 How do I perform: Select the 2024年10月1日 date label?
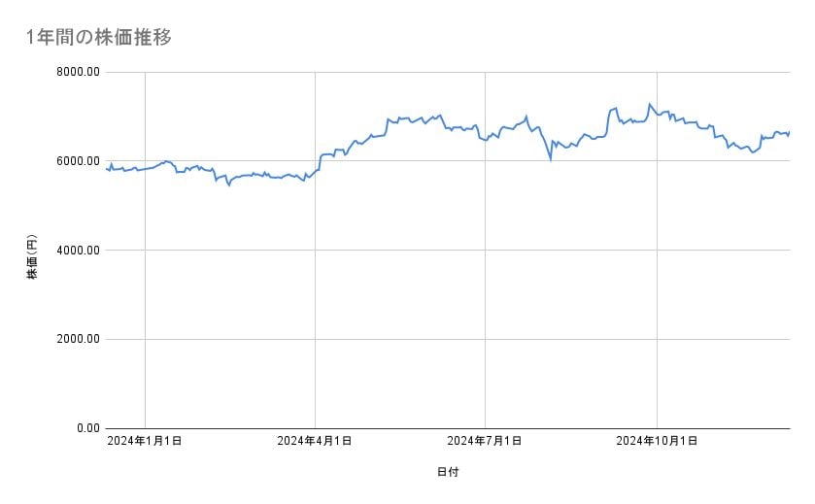coord(657,441)
